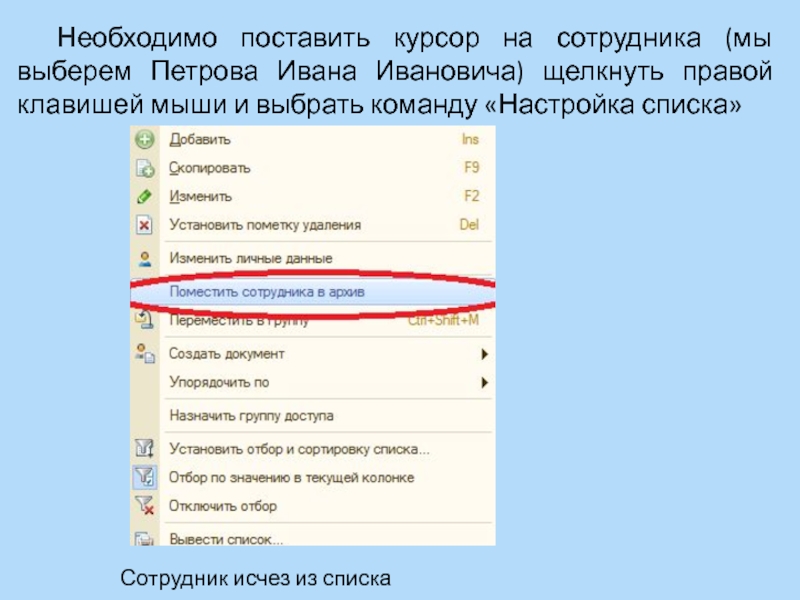Choose Поместить сотрудника в архив
800x600 pixels.
(268, 291)
